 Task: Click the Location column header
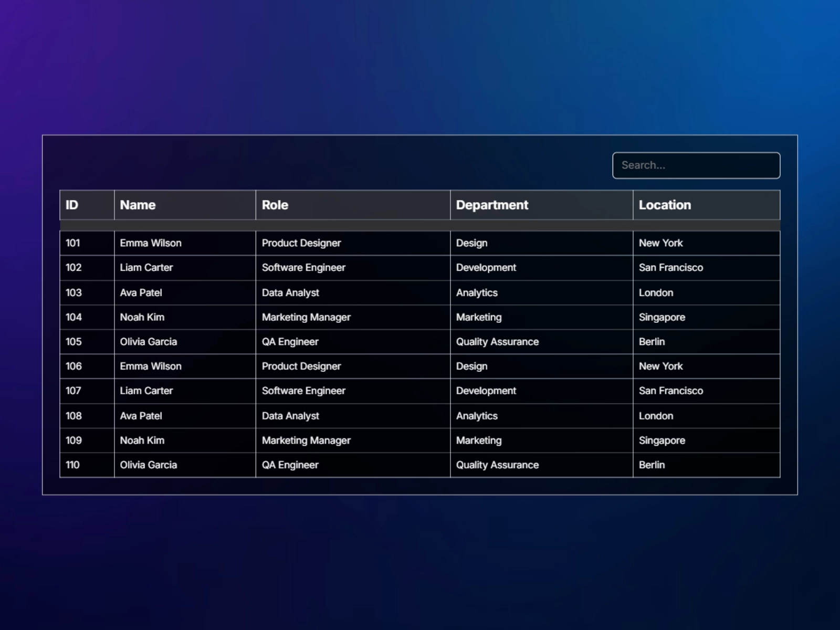point(665,205)
